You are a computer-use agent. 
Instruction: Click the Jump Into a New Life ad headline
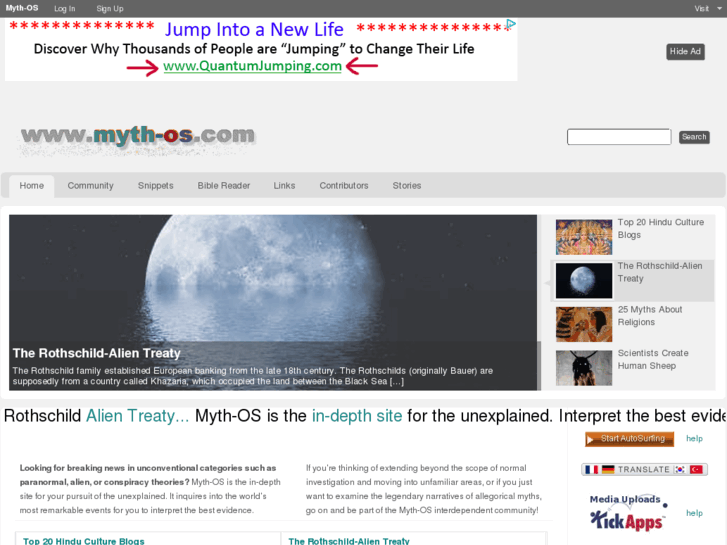pyautogui.click(x=254, y=30)
